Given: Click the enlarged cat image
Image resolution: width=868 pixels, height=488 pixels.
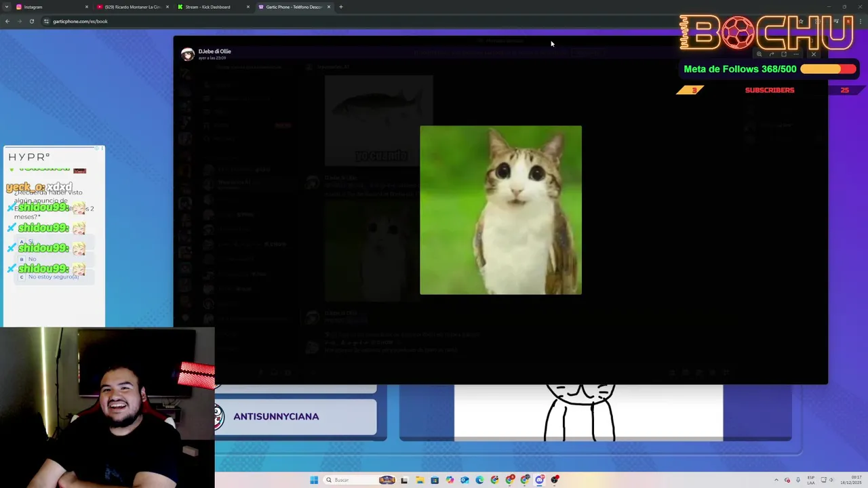Looking at the screenshot, I should pyautogui.click(x=500, y=210).
